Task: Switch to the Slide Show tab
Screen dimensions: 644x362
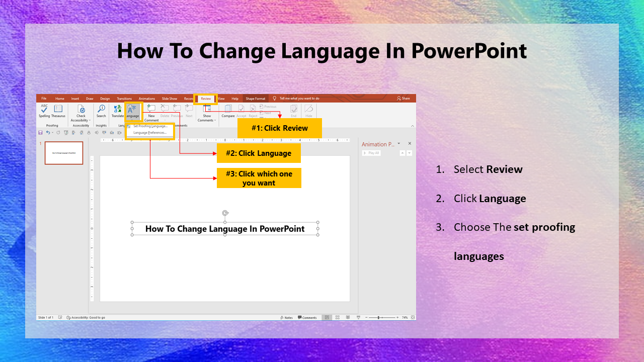Action: 170,99
